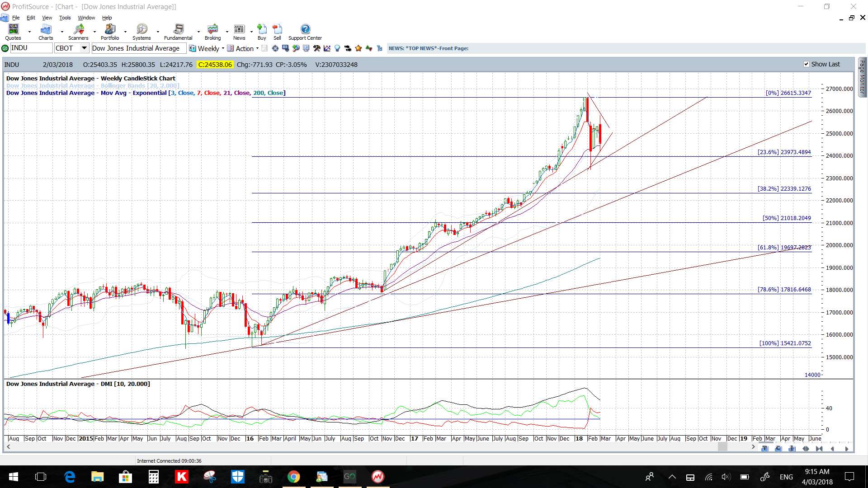Open the Broking tool
Viewport: 868px width, 488px height.
pyautogui.click(x=212, y=32)
